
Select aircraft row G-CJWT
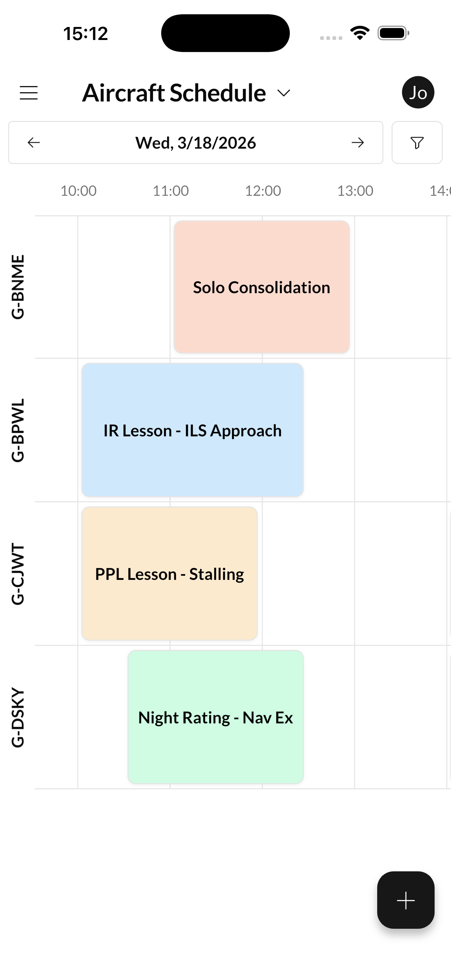coord(18,574)
